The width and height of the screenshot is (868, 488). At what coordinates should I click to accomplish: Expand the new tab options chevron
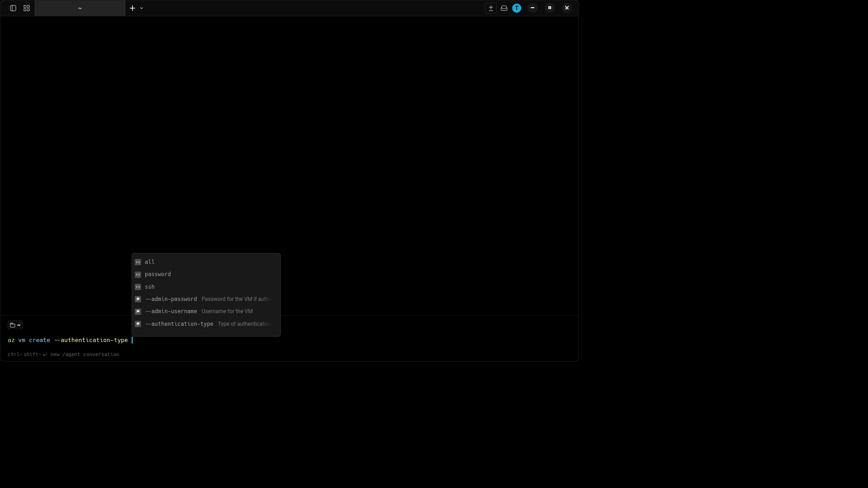(x=142, y=8)
